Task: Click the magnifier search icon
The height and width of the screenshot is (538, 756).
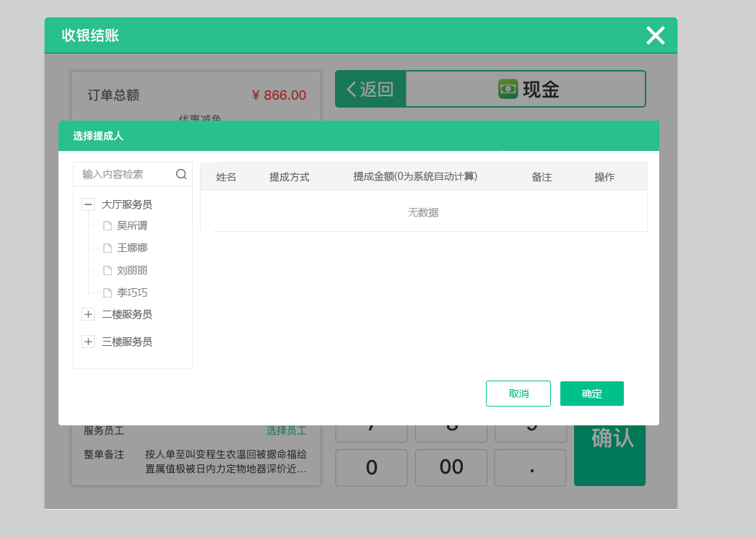Action: [x=181, y=173]
